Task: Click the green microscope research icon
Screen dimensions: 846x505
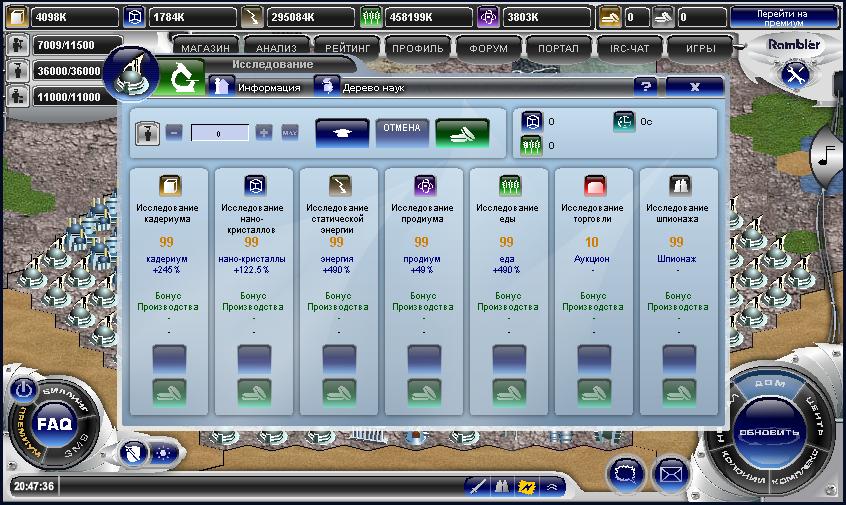Action: (182, 79)
